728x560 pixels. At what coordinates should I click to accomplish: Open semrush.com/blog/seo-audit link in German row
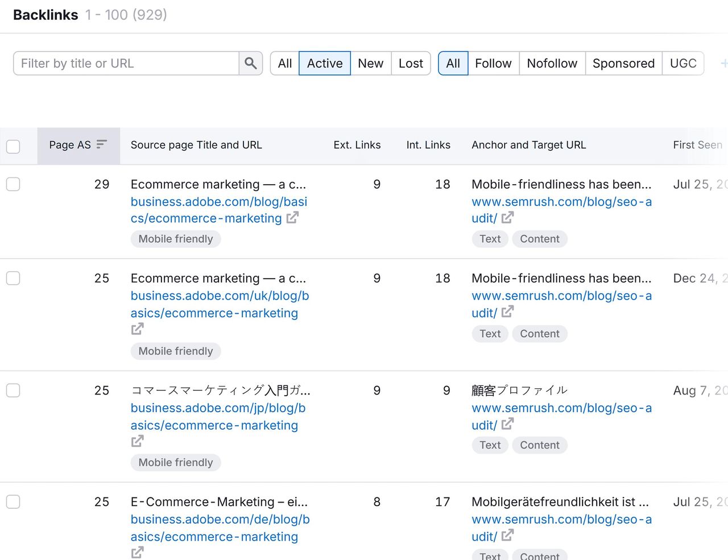(562, 528)
